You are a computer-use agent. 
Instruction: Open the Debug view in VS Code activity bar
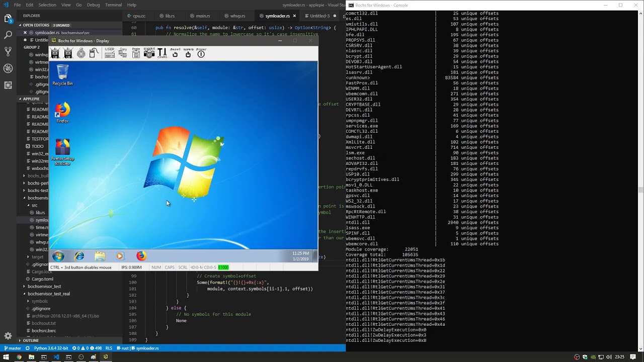(8, 68)
